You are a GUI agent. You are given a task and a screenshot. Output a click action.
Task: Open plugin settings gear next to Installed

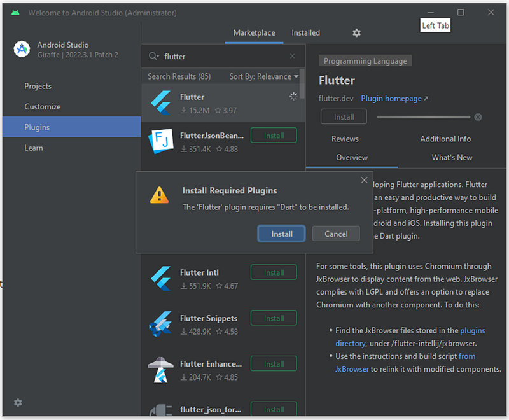[x=356, y=33]
